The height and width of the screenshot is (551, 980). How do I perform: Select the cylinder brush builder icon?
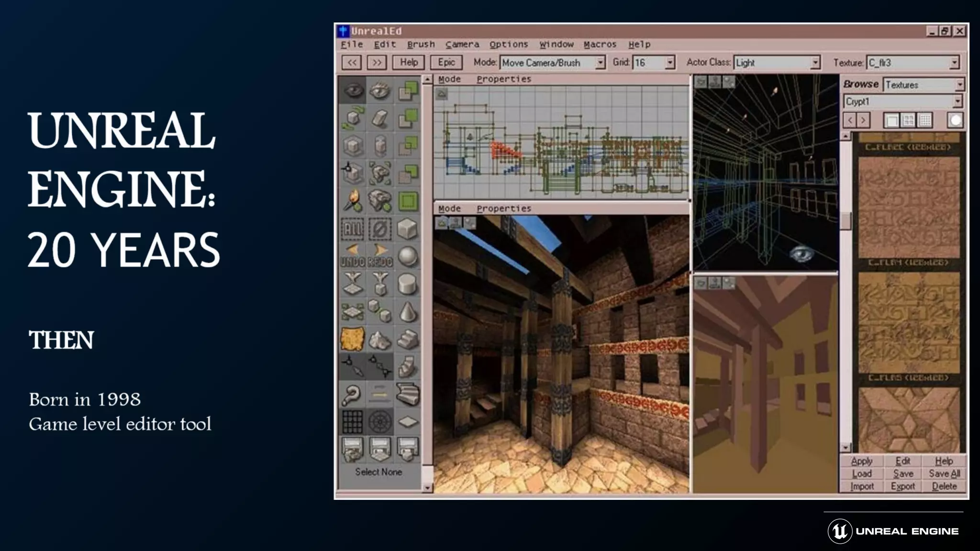click(407, 284)
